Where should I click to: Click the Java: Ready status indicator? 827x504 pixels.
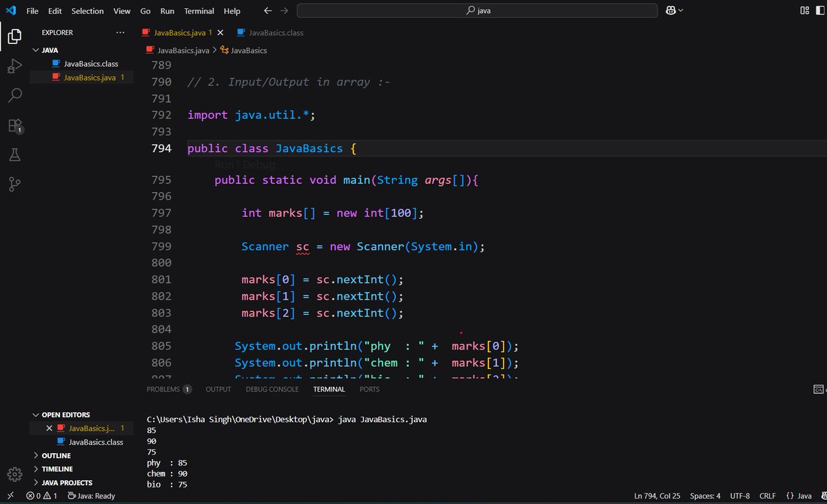click(92, 496)
